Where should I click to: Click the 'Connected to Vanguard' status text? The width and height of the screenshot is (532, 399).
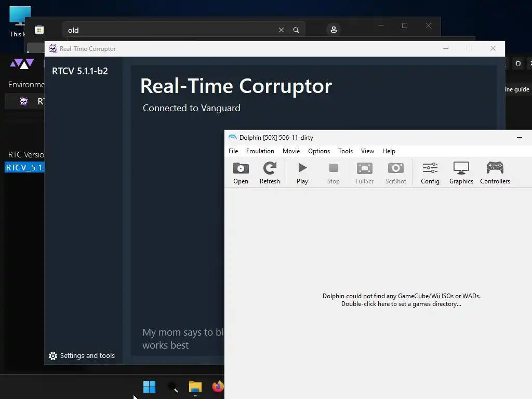coord(191,108)
